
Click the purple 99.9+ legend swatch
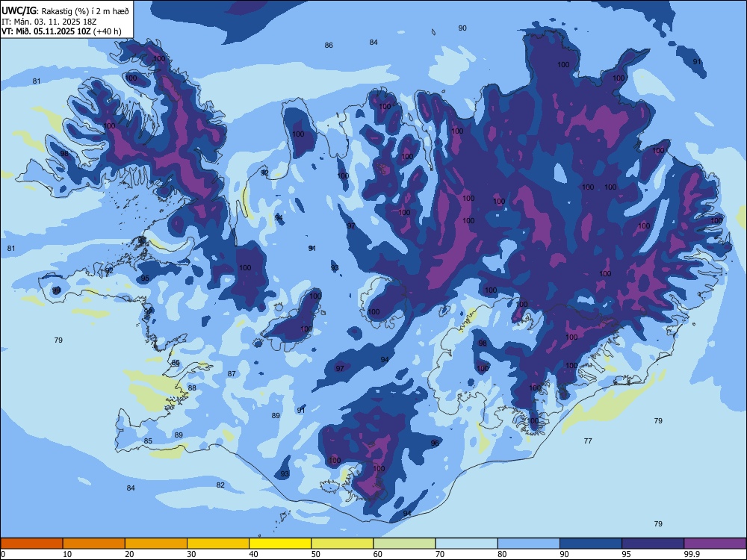click(715, 544)
